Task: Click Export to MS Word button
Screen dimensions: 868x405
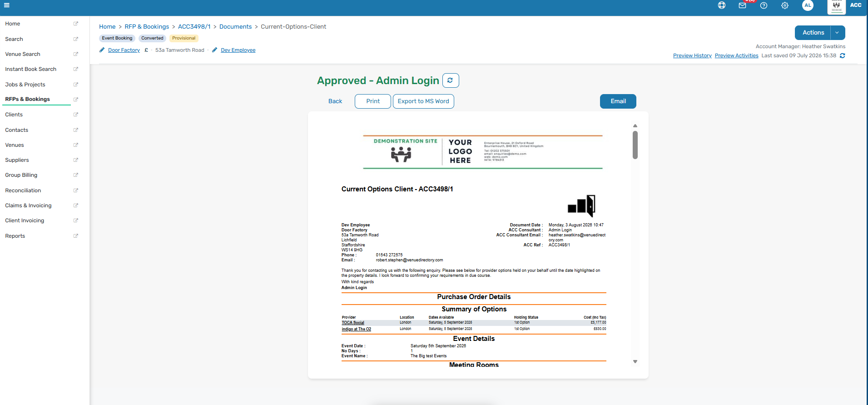Action: tap(423, 101)
